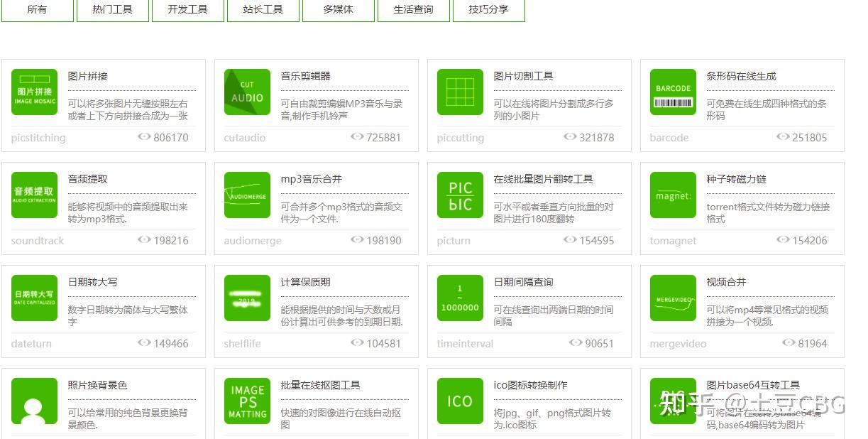The width and height of the screenshot is (868, 439).
Task: Open the PIC flip tool icon
Action: (x=460, y=195)
